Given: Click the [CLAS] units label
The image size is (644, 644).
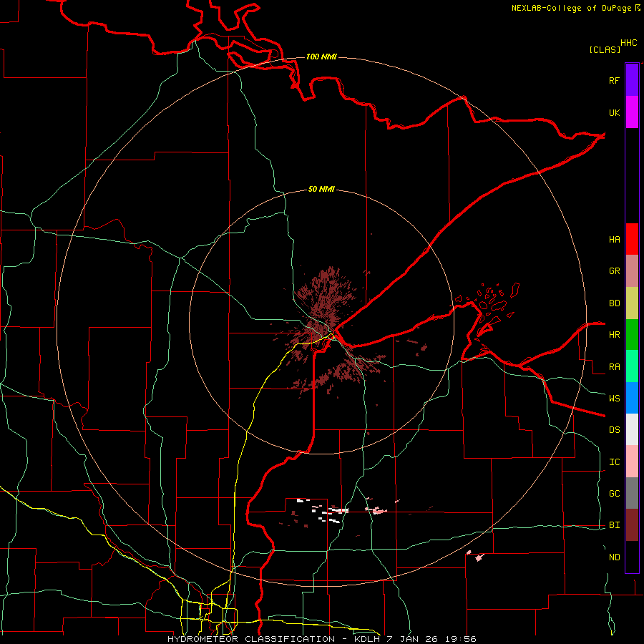Looking at the screenshot, I should click(x=605, y=49).
